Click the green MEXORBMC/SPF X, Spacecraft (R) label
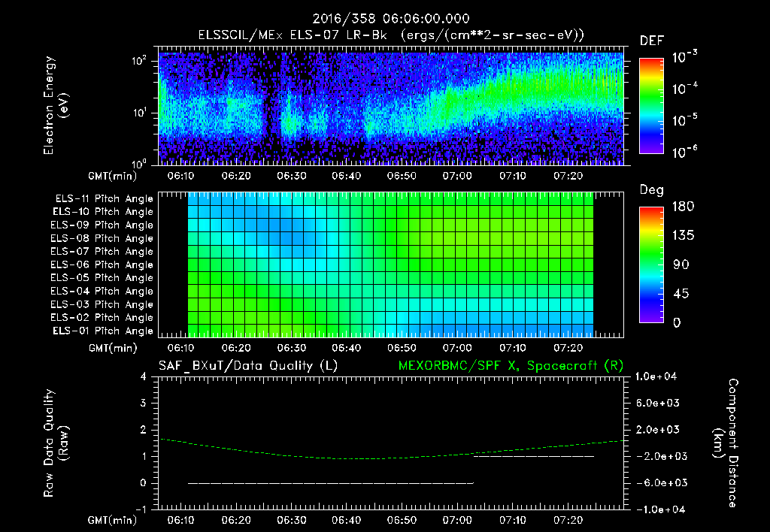770x532 pixels. pyautogui.click(x=511, y=366)
